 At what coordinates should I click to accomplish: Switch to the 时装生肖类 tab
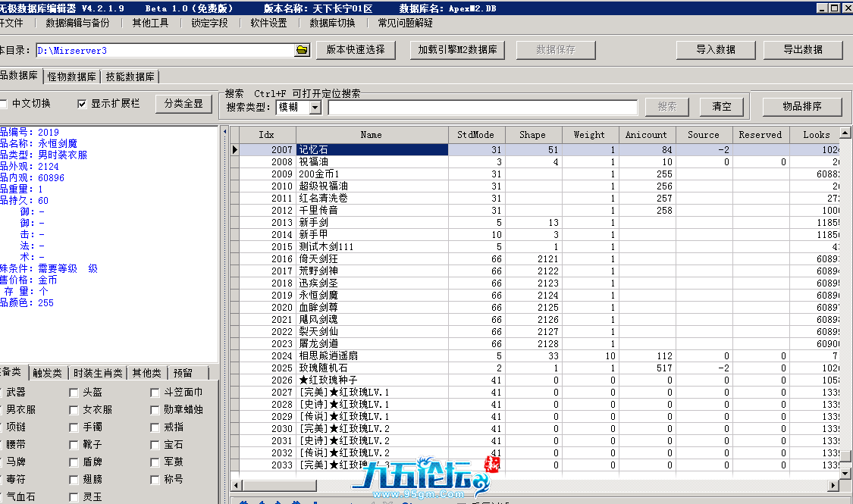tap(98, 373)
